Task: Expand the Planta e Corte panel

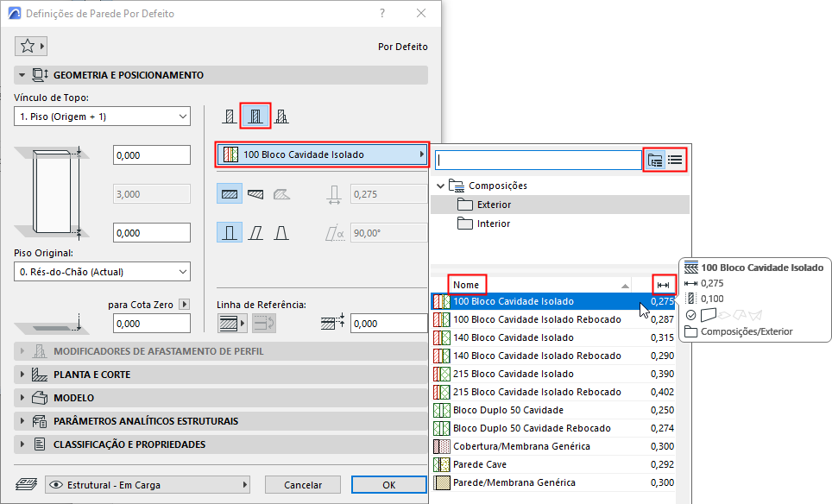Action: pos(22,375)
